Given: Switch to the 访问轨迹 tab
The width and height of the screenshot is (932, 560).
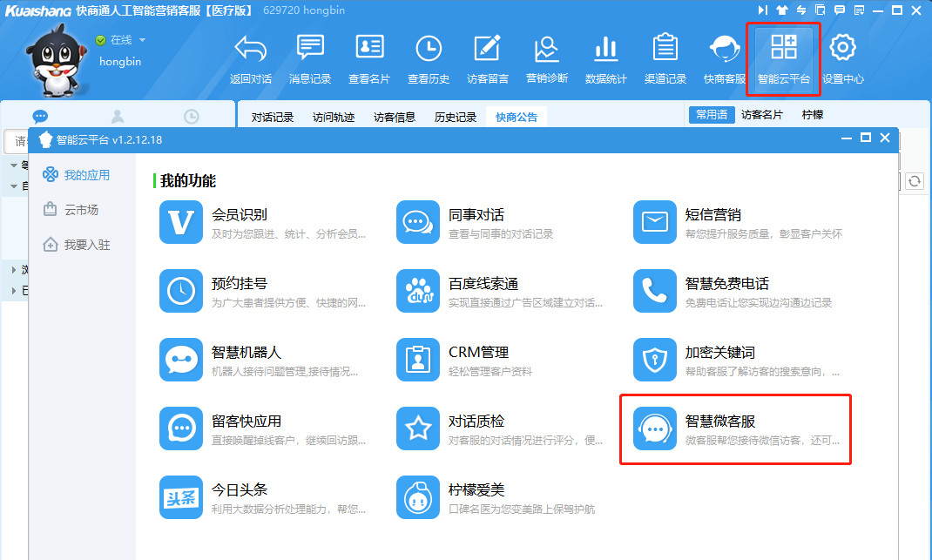Looking at the screenshot, I should [334, 117].
